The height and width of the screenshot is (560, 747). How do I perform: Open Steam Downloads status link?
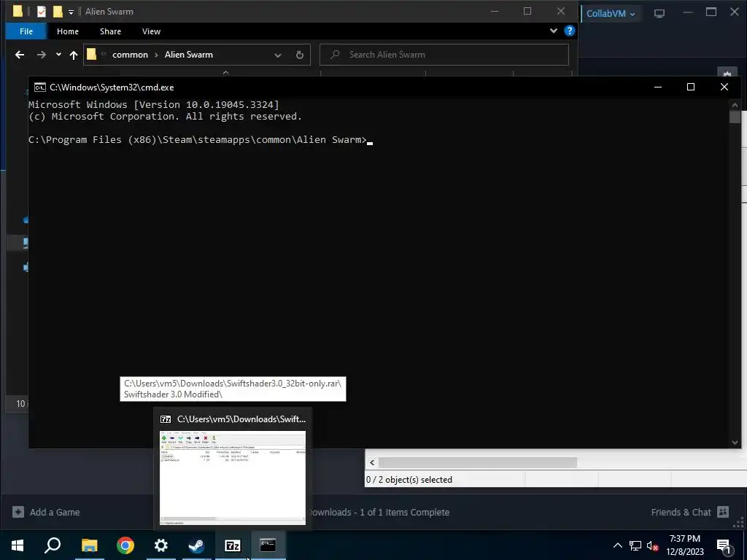click(x=381, y=513)
